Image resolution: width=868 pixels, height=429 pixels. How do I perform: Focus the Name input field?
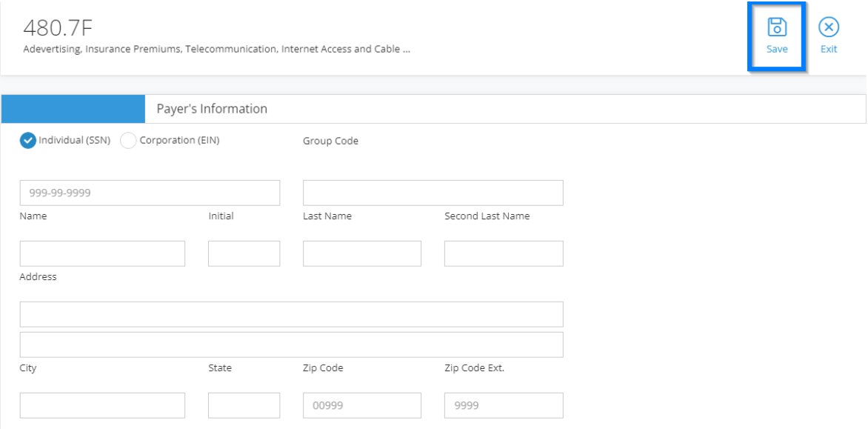tap(102, 253)
